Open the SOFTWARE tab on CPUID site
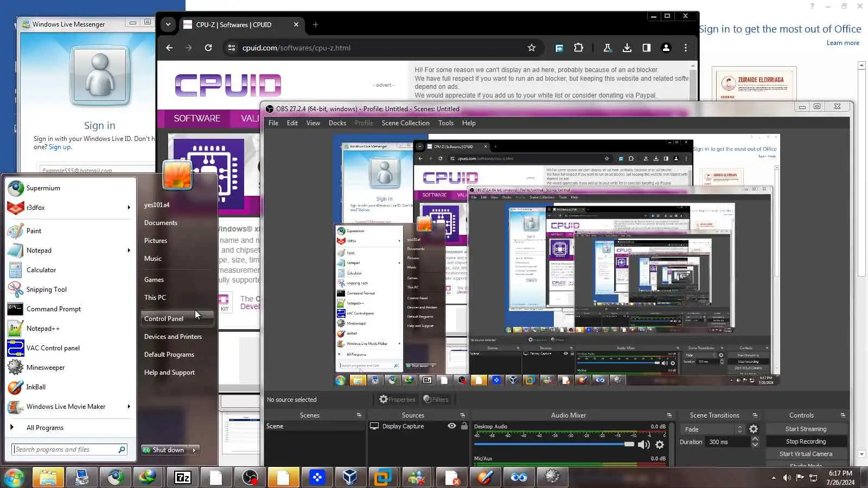The image size is (868, 488). click(197, 118)
